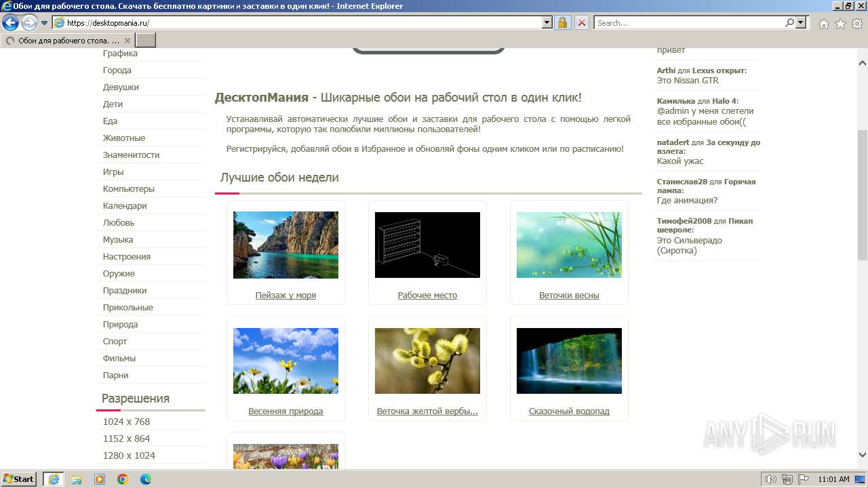Browse the Праздники category

click(125, 291)
